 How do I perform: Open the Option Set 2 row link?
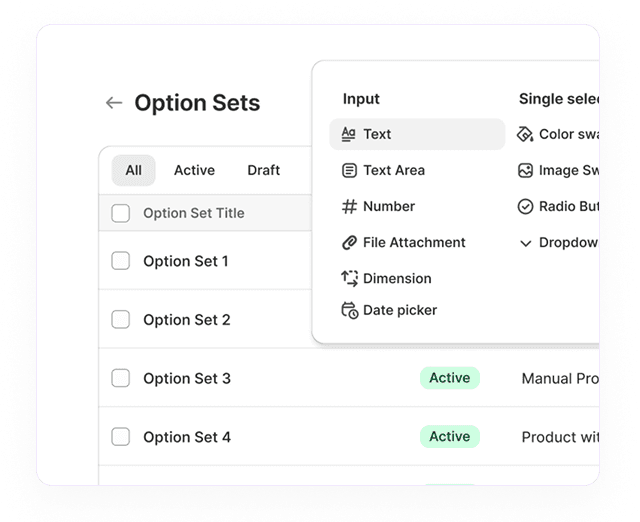tap(187, 320)
